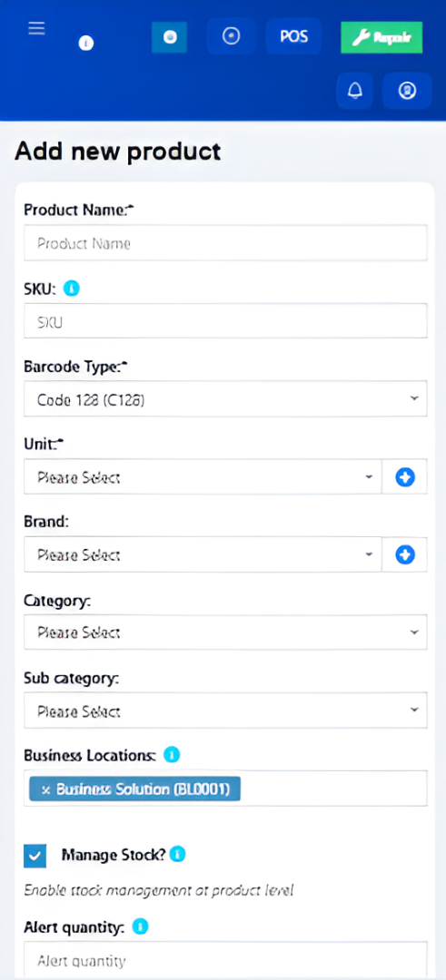This screenshot has width=446, height=980.
Task: Click the green Repair button
Action: (x=382, y=37)
